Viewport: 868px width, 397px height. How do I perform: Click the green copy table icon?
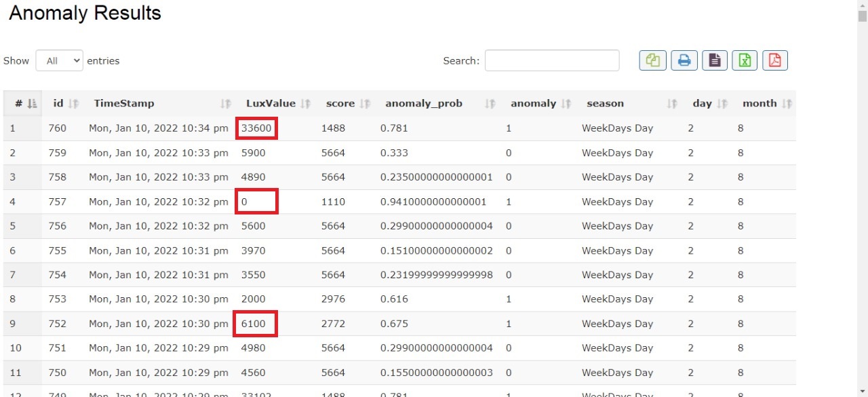[x=652, y=60]
